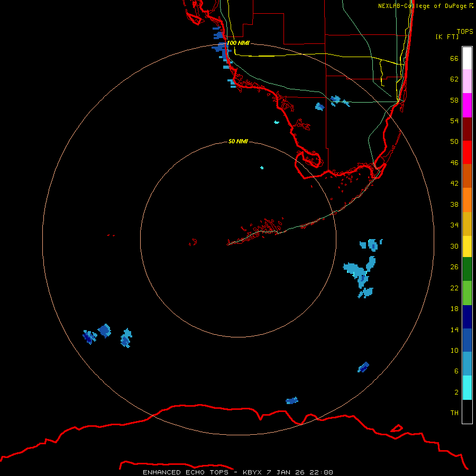476x476 pixels.
Task: Click the legend value '42'
Action: pyautogui.click(x=454, y=184)
